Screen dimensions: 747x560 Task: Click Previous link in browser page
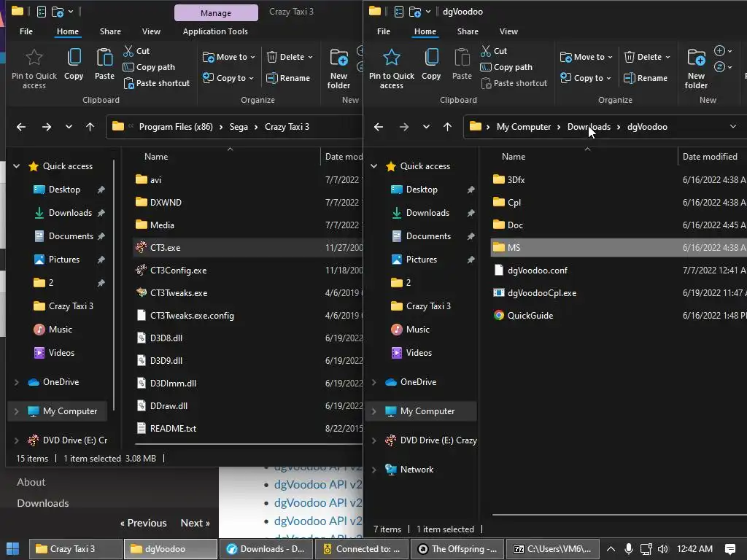[x=144, y=523]
